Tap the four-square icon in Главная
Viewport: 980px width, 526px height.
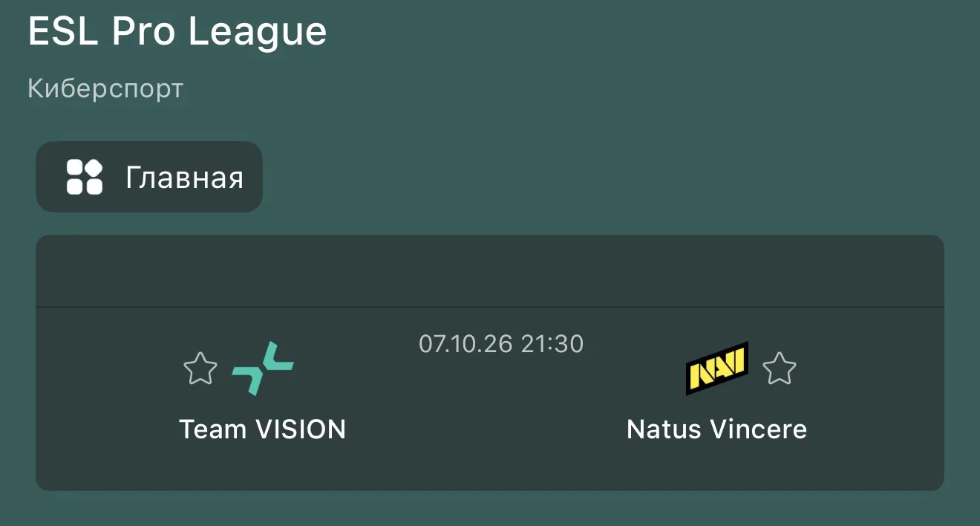point(85,178)
